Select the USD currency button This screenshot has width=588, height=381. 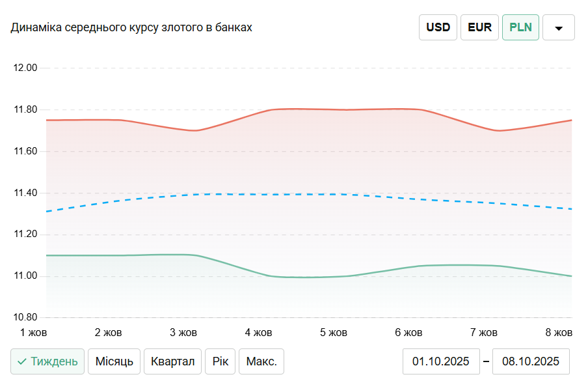(438, 28)
